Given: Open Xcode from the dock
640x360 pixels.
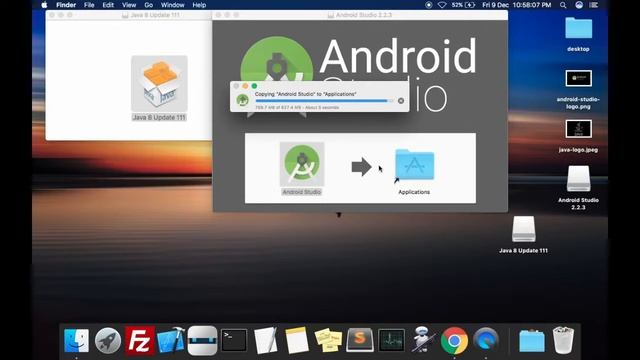Looking at the screenshot, I should (x=171, y=340).
